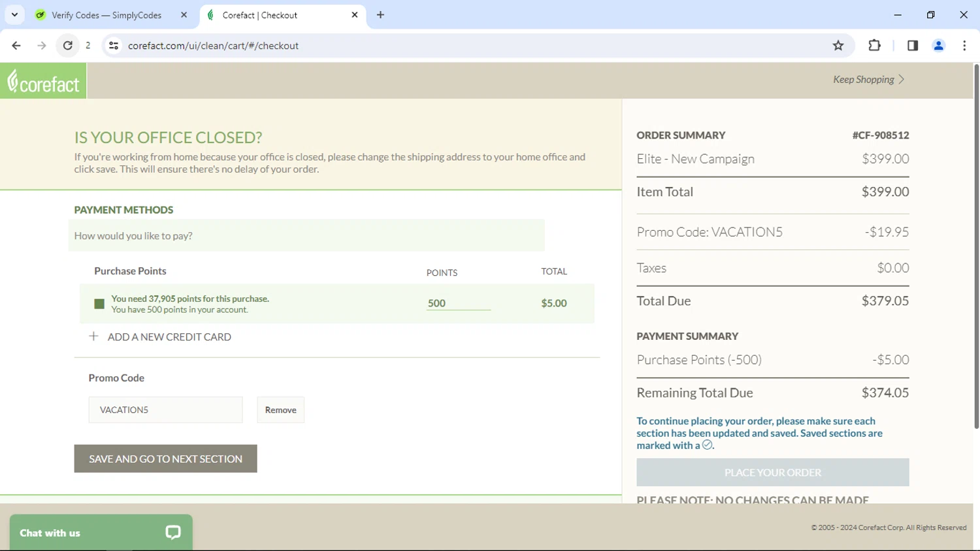This screenshot has width=980, height=551.
Task: Click the Keep Shopping link
Action: pos(868,80)
